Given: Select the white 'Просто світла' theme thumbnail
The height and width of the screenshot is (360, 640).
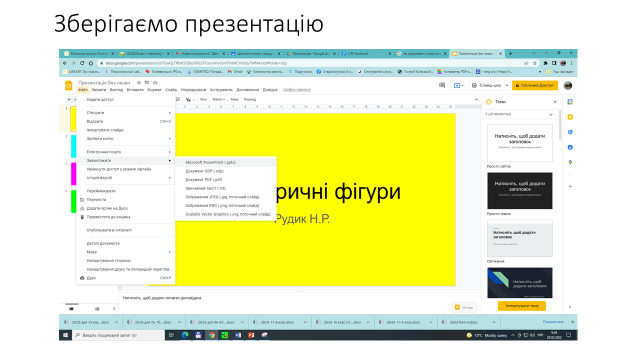Looking at the screenshot, I should tap(520, 143).
